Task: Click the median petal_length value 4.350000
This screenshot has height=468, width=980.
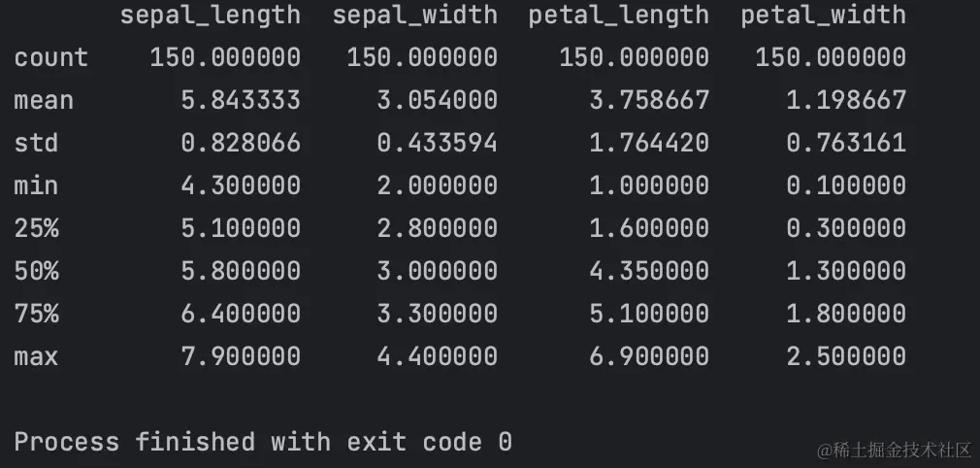Action: click(x=648, y=271)
